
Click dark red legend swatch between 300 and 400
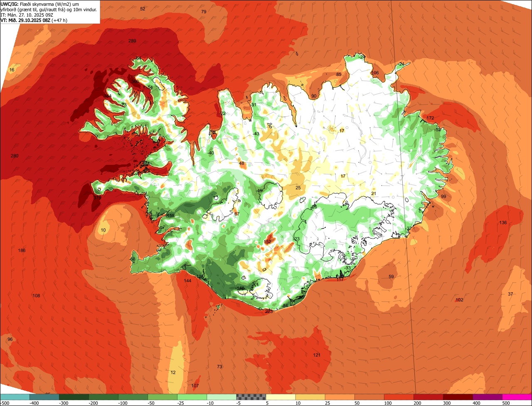(x=458, y=397)
